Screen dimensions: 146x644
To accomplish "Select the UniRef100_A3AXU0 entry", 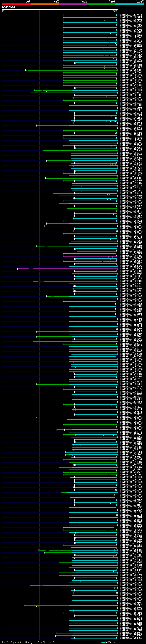I will (x=131, y=32).
